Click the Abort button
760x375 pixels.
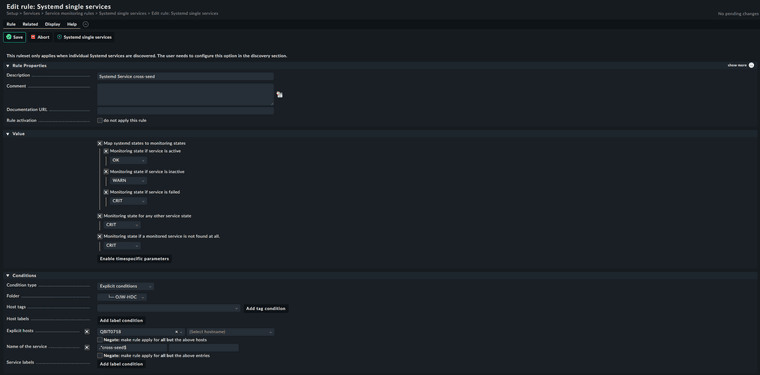40,37
